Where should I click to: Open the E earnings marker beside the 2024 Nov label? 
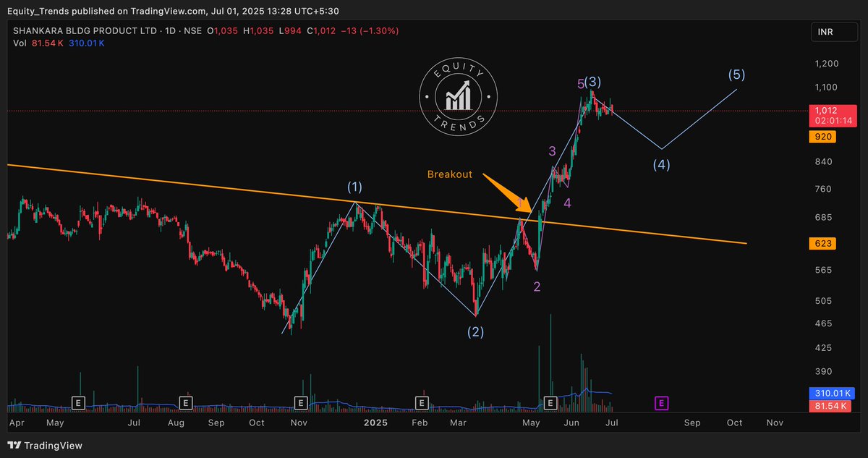(x=300, y=402)
